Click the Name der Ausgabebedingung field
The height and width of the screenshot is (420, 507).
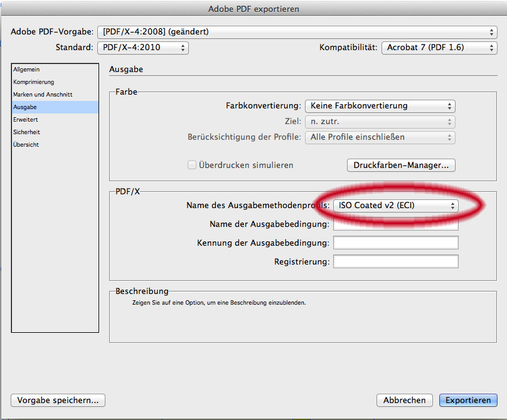click(395, 224)
